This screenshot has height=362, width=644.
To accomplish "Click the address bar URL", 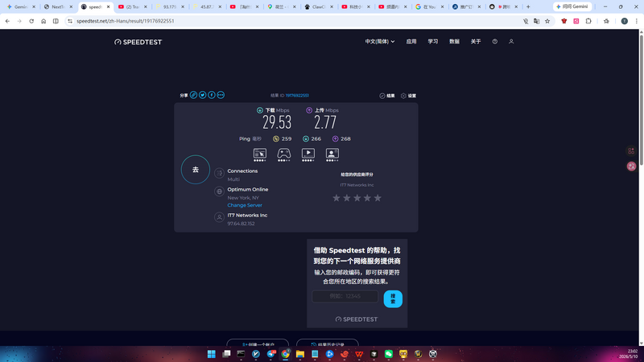I will click(126, 21).
